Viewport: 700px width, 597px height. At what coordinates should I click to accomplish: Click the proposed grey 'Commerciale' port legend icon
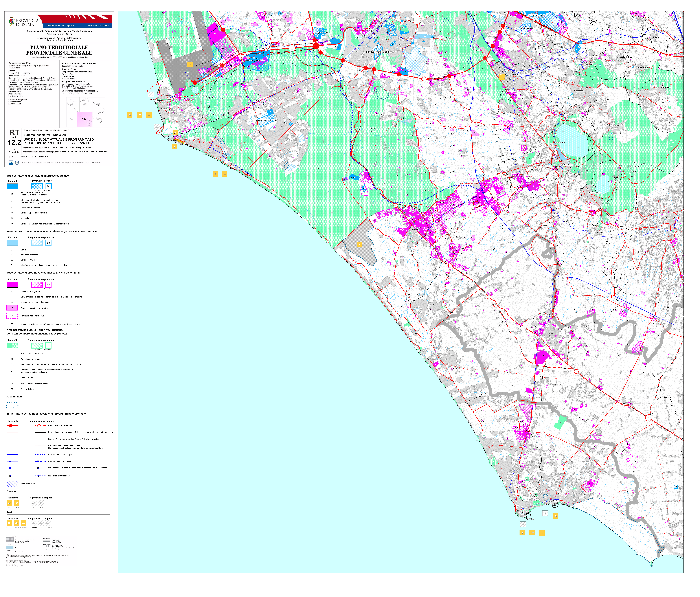48,523
